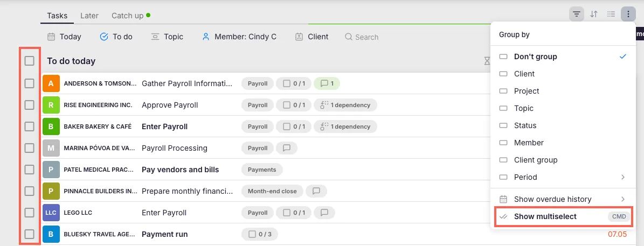Click the Search field

click(366, 37)
